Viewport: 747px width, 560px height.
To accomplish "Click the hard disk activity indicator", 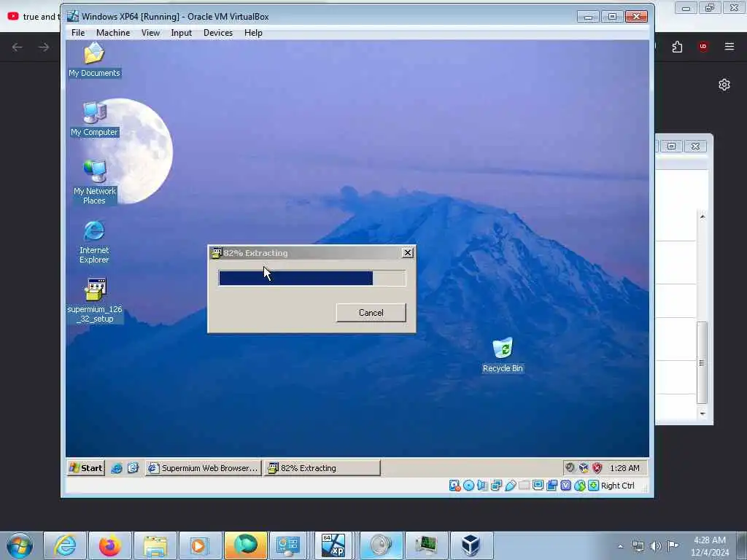I will click(x=454, y=485).
